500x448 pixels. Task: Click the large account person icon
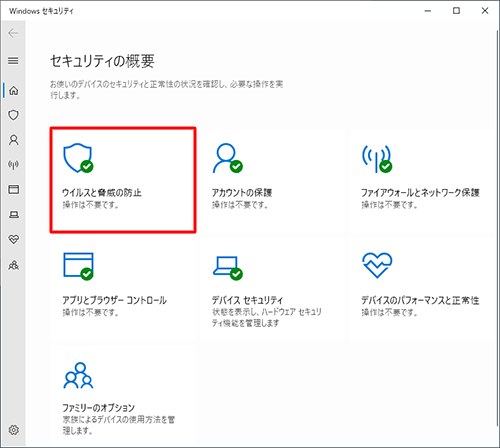click(x=228, y=158)
